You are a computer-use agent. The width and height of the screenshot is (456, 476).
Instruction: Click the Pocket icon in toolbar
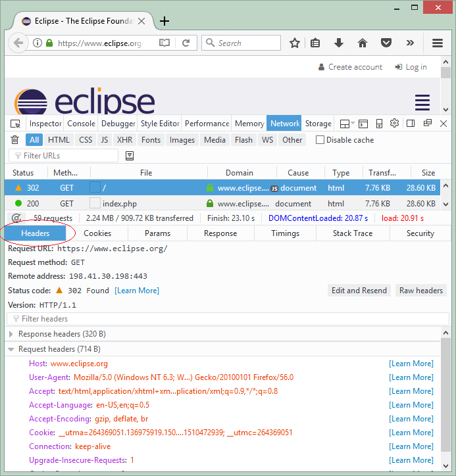click(x=386, y=43)
